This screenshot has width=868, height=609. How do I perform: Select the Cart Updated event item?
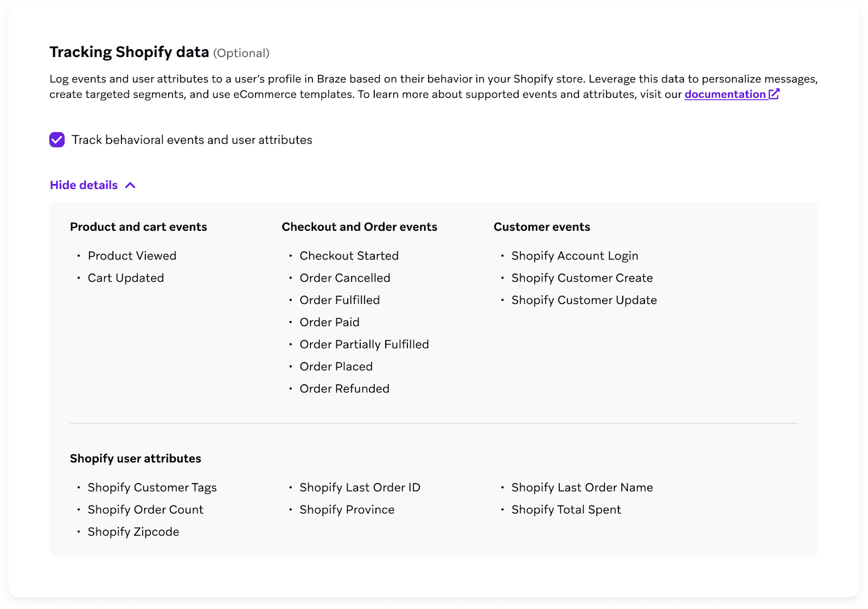pos(126,278)
